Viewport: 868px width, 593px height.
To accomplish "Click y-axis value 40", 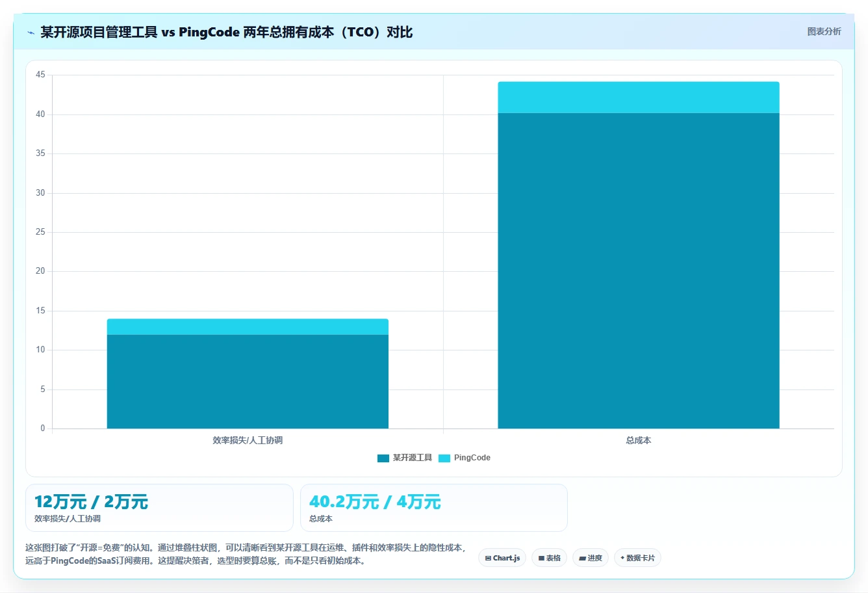I will 40,114.
